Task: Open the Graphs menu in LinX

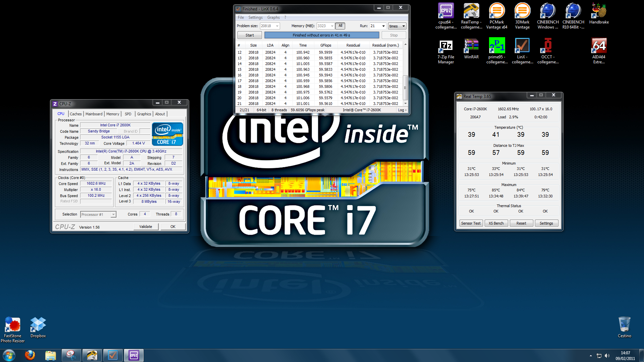Action: pos(273,17)
